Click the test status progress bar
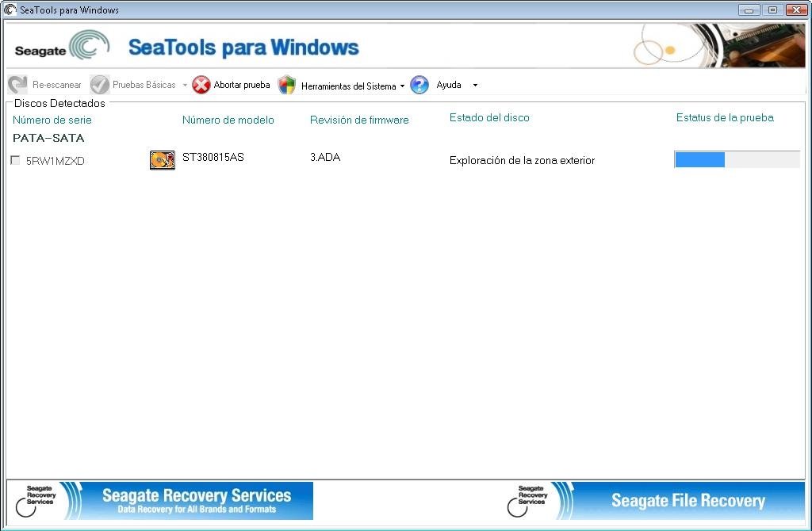Viewport: 812px width, 531px height. point(737,159)
